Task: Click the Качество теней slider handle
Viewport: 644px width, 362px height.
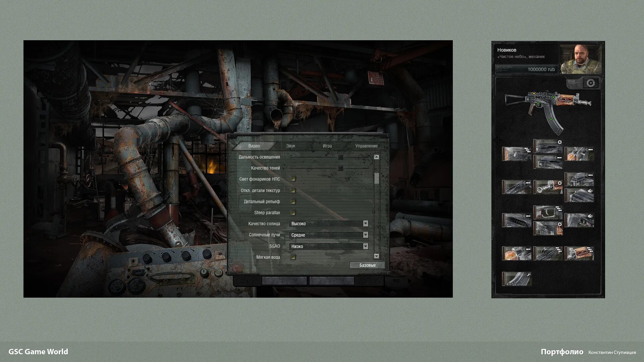Action: coord(340,168)
